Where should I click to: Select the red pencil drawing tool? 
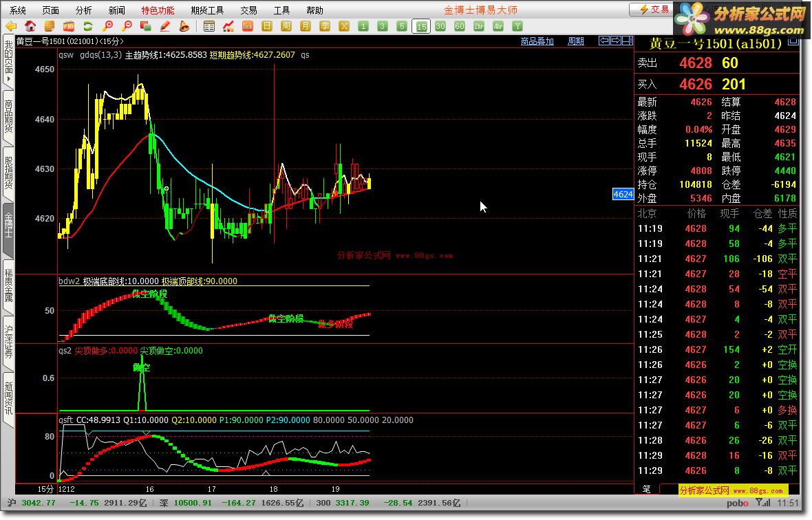(164, 26)
